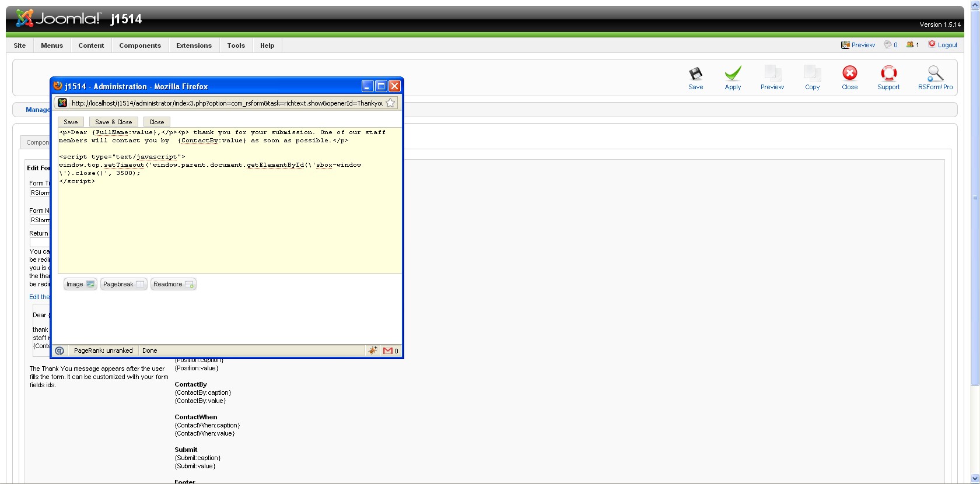Click the {ContactBy:value} placeholder in the list
This screenshot has height=484, width=980.
[x=200, y=401]
